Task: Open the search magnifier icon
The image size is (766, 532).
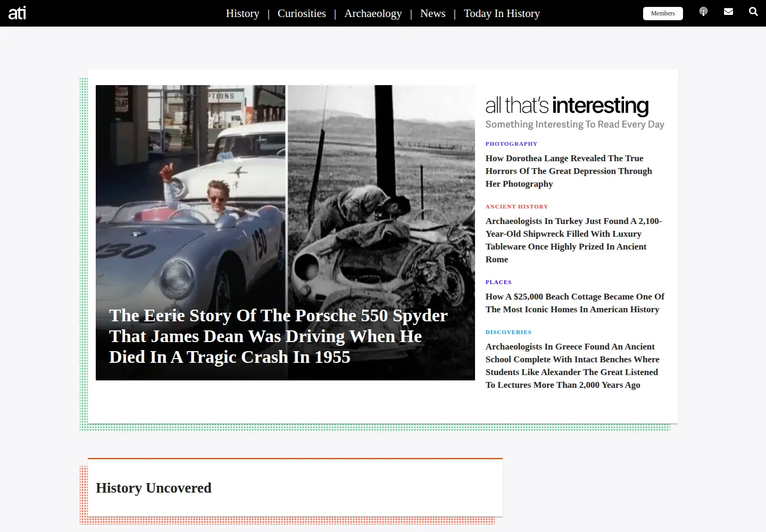Action: tap(753, 12)
